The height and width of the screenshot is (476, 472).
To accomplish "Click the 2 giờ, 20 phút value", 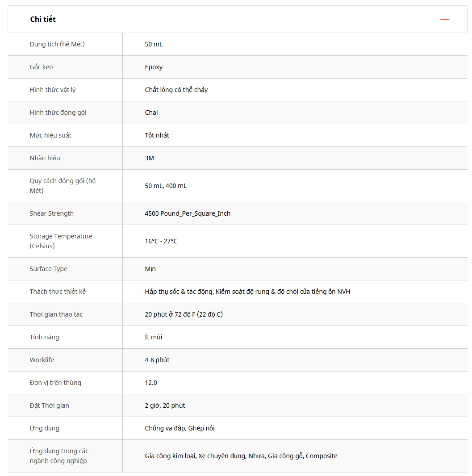I will (x=165, y=405).
